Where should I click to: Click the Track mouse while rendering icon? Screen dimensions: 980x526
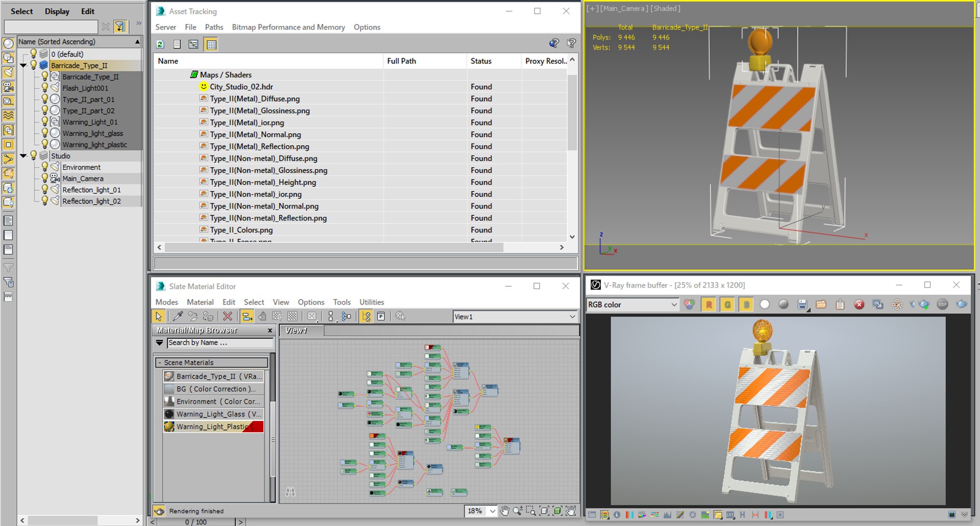click(897, 305)
